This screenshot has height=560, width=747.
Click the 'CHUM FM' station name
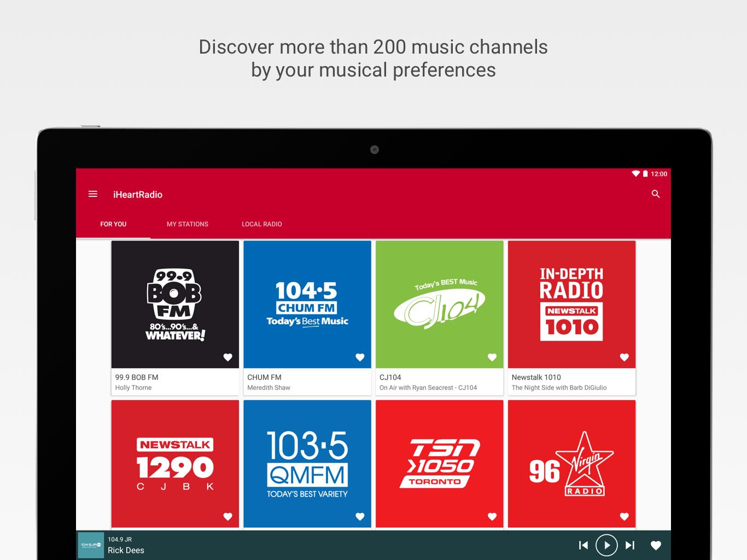(264, 377)
